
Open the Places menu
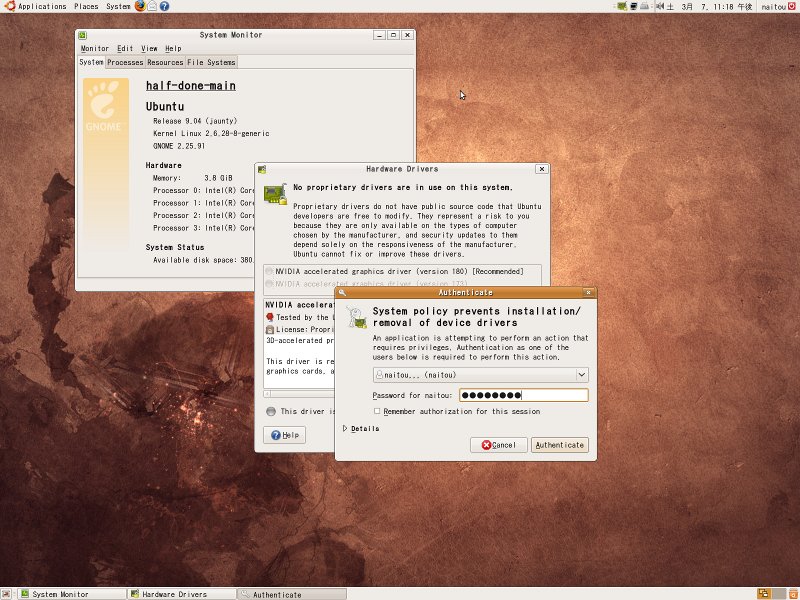coord(86,7)
